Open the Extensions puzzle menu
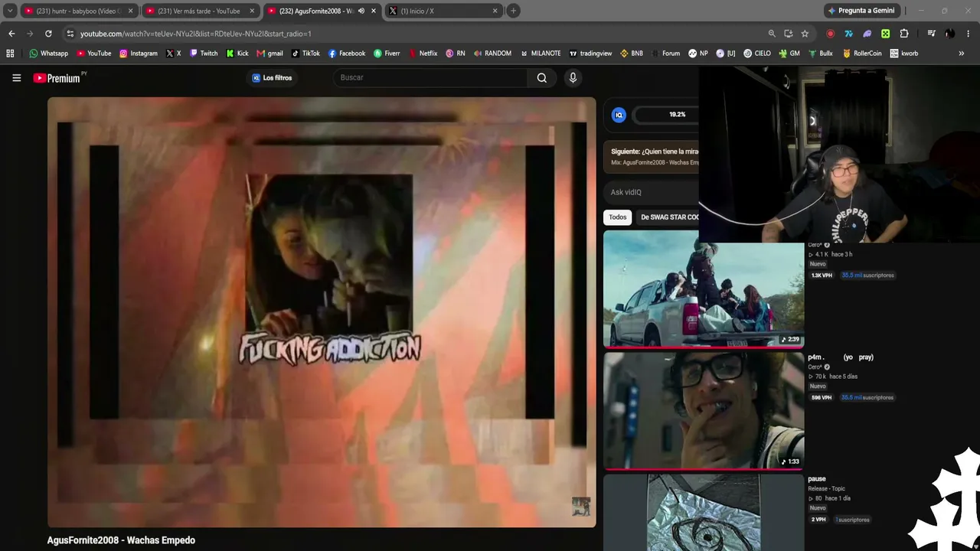The height and width of the screenshot is (551, 980). click(904, 34)
